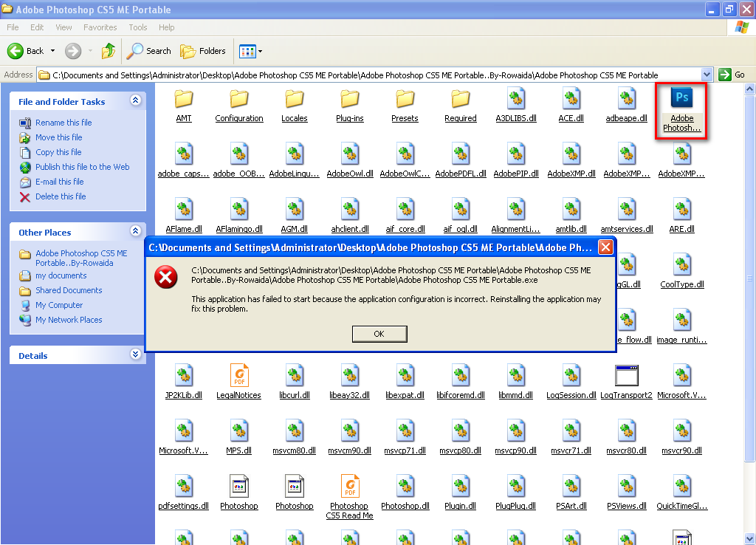The width and height of the screenshot is (756, 545).
Task: Open the Required folder
Action: [461, 99]
